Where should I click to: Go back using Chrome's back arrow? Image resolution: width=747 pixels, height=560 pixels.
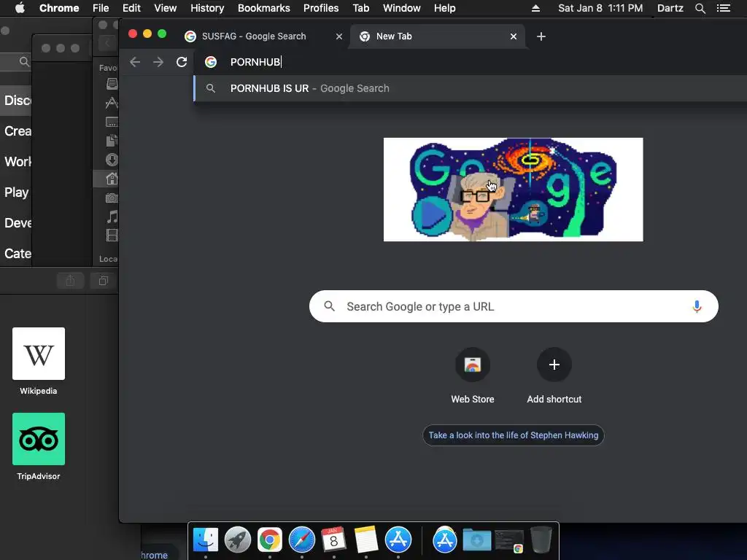click(x=135, y=62)
